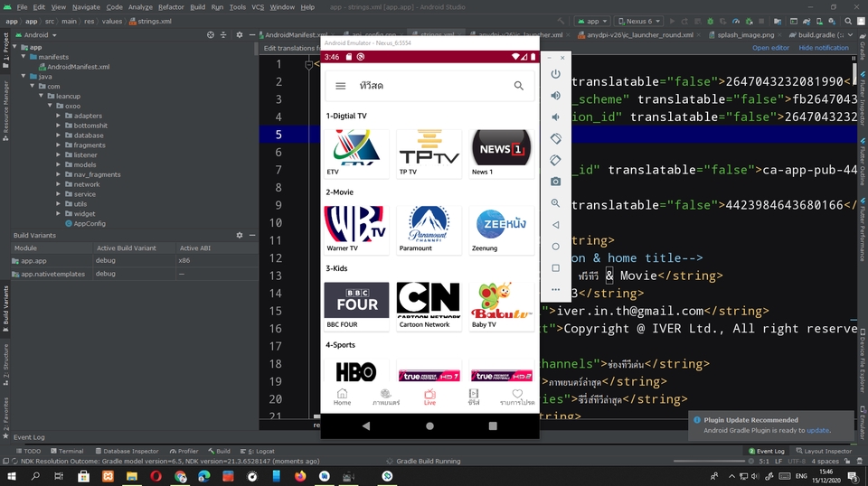
Task: Tap search icon in TV app
Action: pos(519,86)
